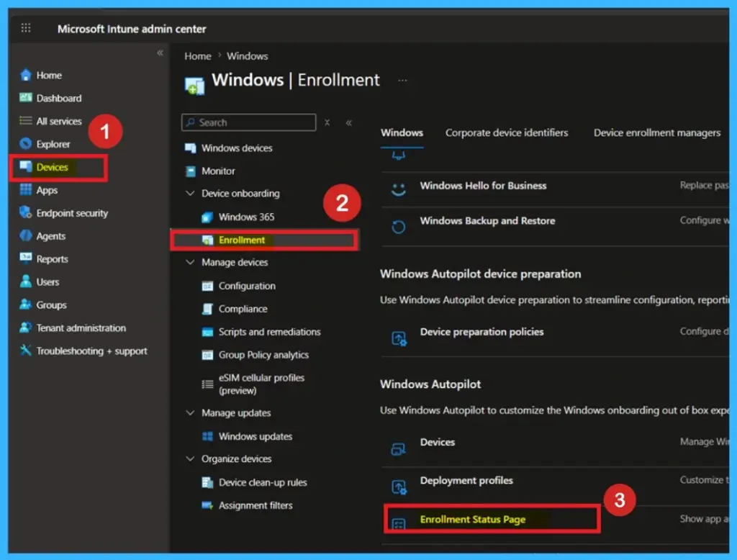737x560 pixels.
Task: Select Compliance under Manage devices
Action: coord(243,309)
